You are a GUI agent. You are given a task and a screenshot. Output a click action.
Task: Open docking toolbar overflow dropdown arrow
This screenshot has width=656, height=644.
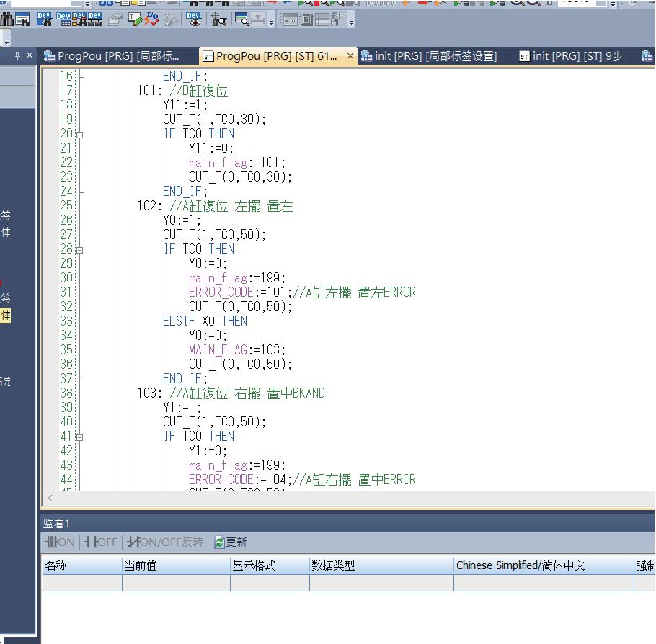[x=352, y=22]
